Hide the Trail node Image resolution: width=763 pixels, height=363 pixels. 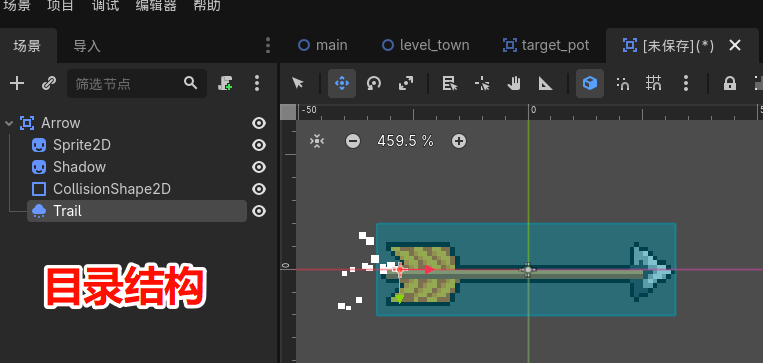point(259,211)
